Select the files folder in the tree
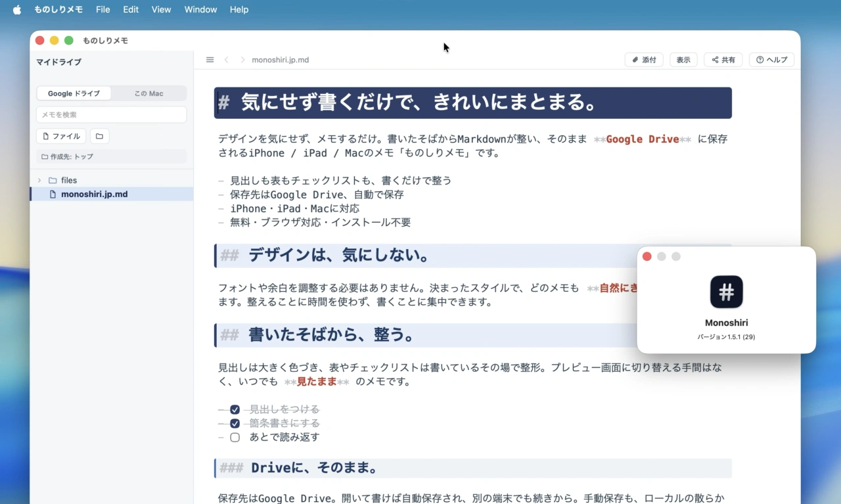 (x=69, y=180)
